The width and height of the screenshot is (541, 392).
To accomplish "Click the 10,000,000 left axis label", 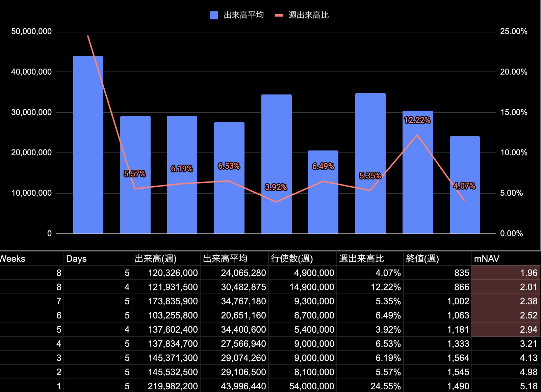I will tap(31, 193).
